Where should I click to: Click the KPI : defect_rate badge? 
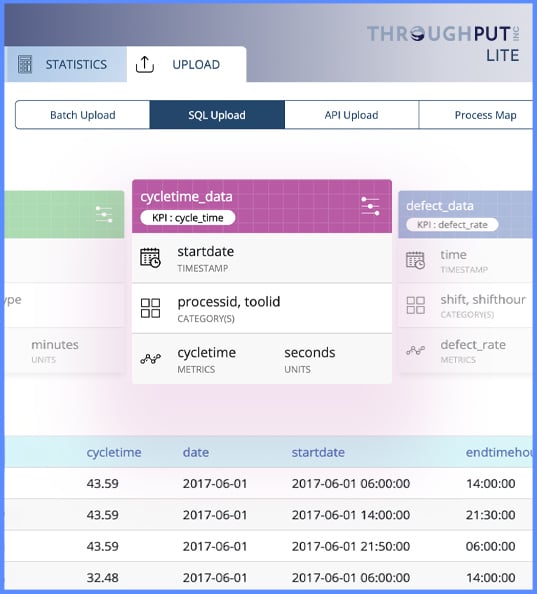(x=453, y=225)
